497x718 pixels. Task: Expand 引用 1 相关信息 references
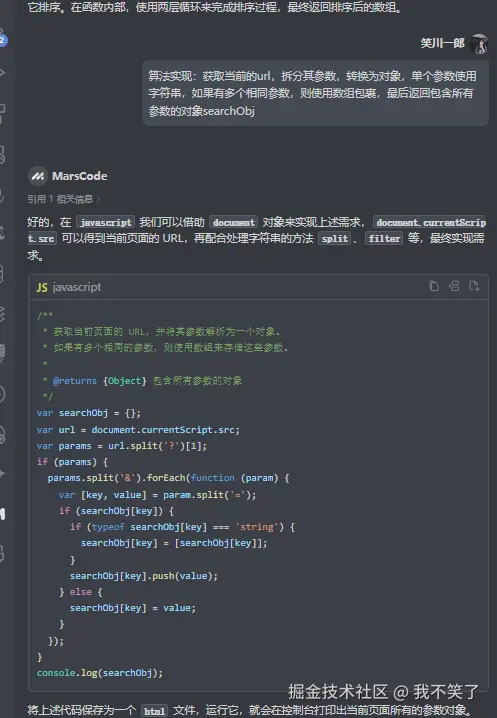(x=64, y=199)
